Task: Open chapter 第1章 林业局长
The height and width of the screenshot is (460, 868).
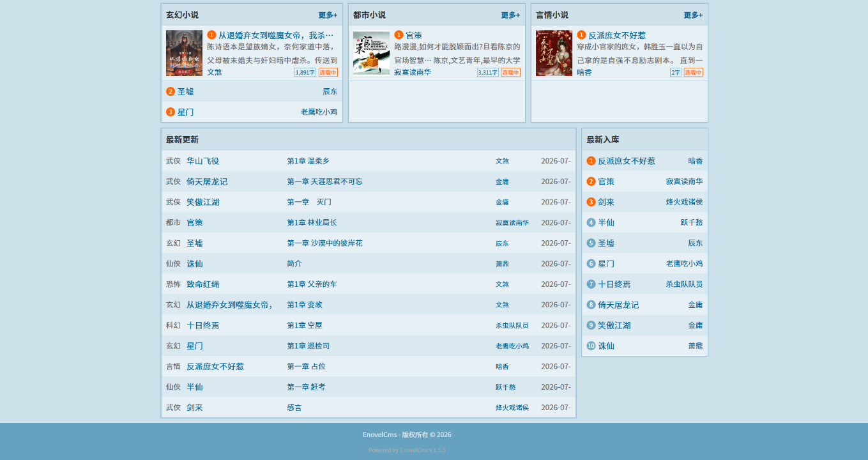Action: coord(312,222)
